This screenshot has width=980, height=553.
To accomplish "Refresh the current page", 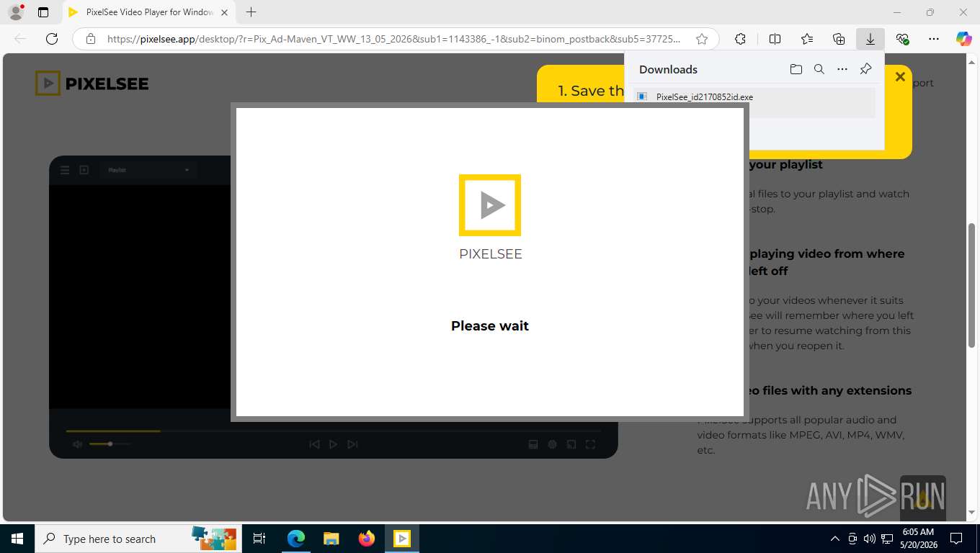I will 52,39.
